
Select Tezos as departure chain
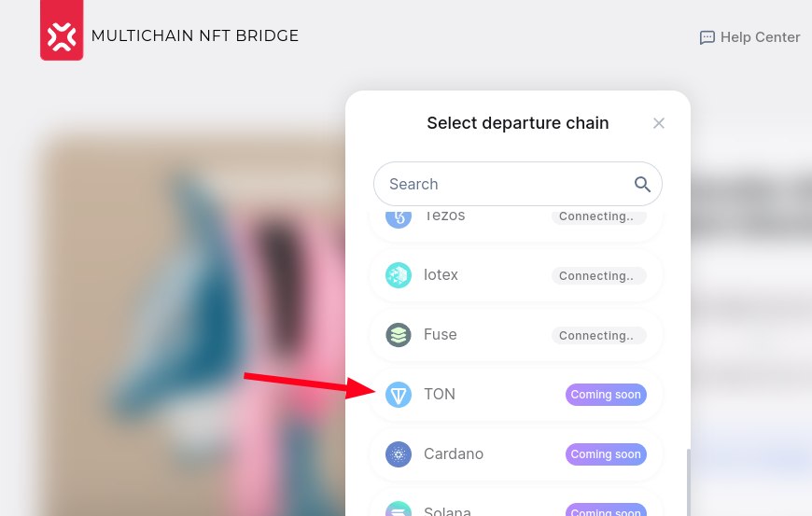[x=444, y=216]
